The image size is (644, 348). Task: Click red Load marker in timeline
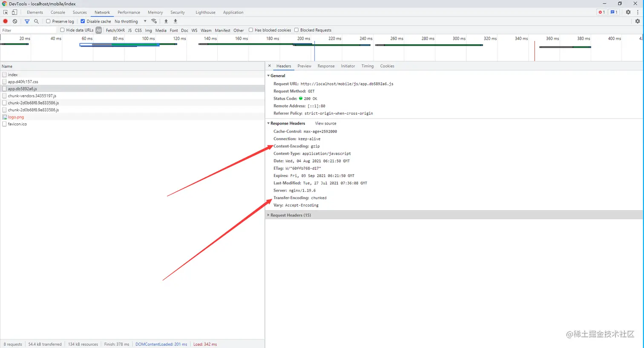535,51
